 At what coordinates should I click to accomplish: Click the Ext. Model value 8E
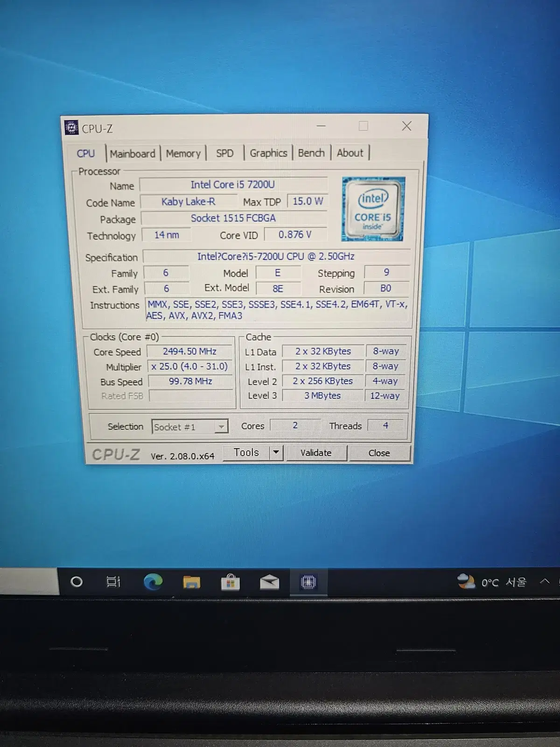(278, 289)
